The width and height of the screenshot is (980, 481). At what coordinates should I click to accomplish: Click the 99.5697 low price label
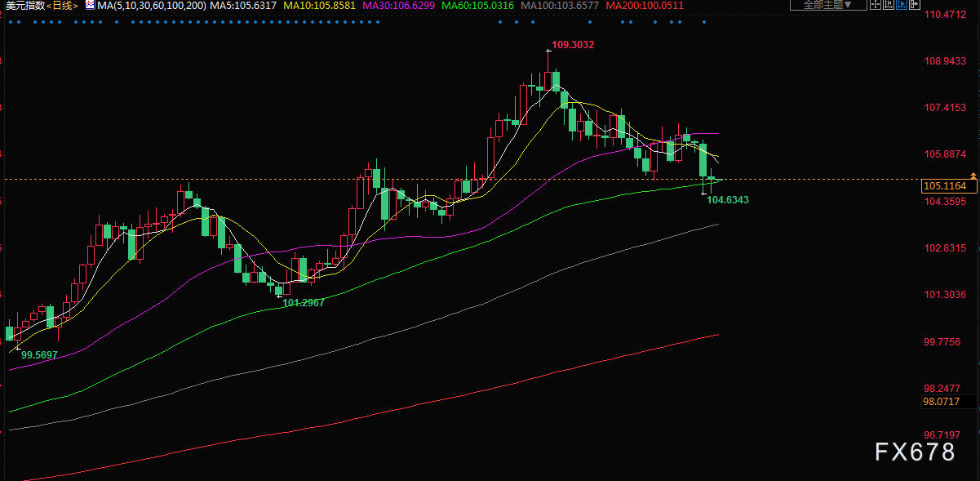pyautogui.click(x=40, y=355)
